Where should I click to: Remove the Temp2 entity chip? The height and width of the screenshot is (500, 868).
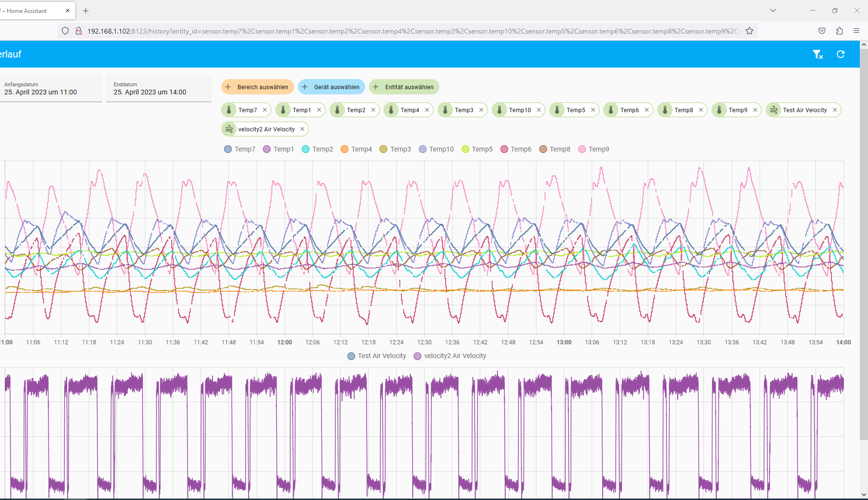(x=373, y=110)
